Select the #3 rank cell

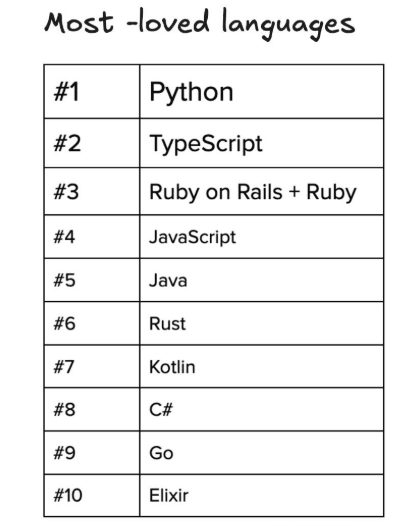92,192
